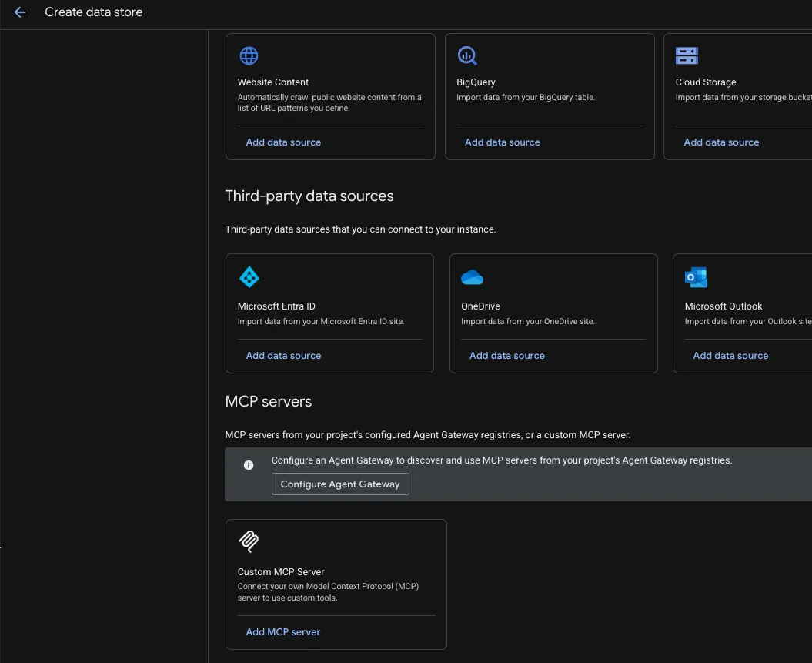Screen dimensions: 812x663
Task: Add data source for OneDrive
Action: [507, 355]
